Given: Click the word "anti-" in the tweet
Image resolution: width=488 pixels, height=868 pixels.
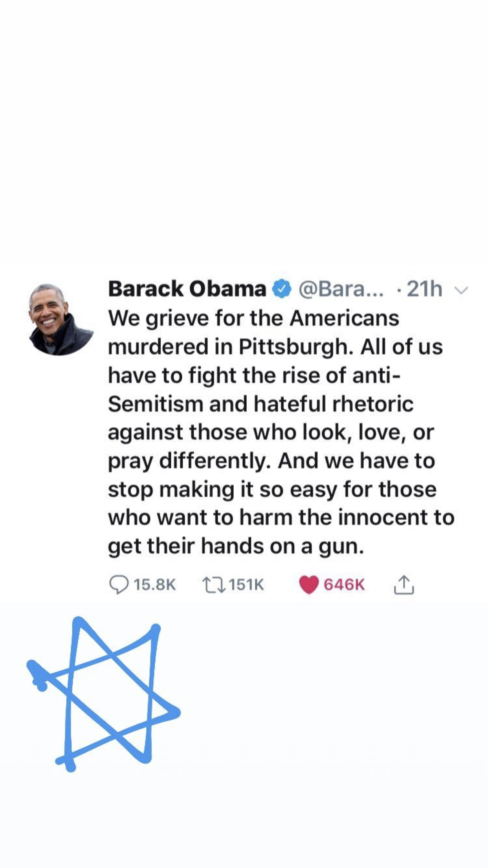Looking at the screenshot, I should tap(376, 375).
